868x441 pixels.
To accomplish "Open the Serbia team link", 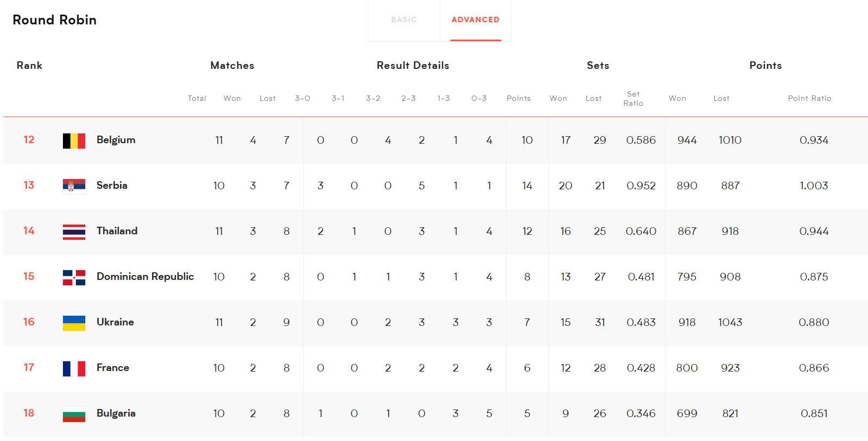I will tap(112, 186).
